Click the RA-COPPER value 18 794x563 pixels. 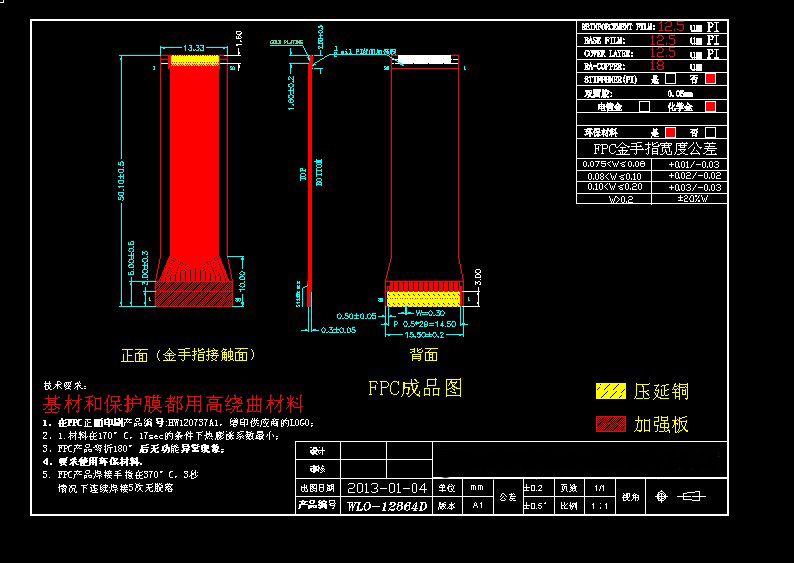(657, 66)
